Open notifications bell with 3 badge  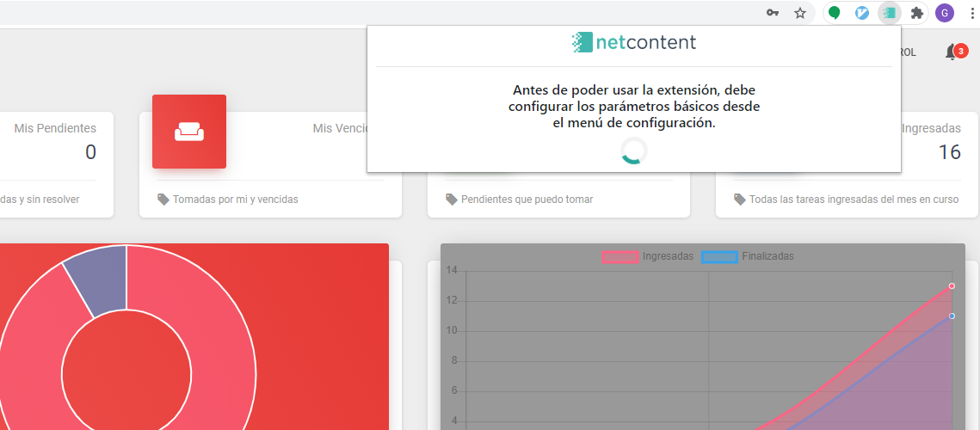[x=955, y=52]
